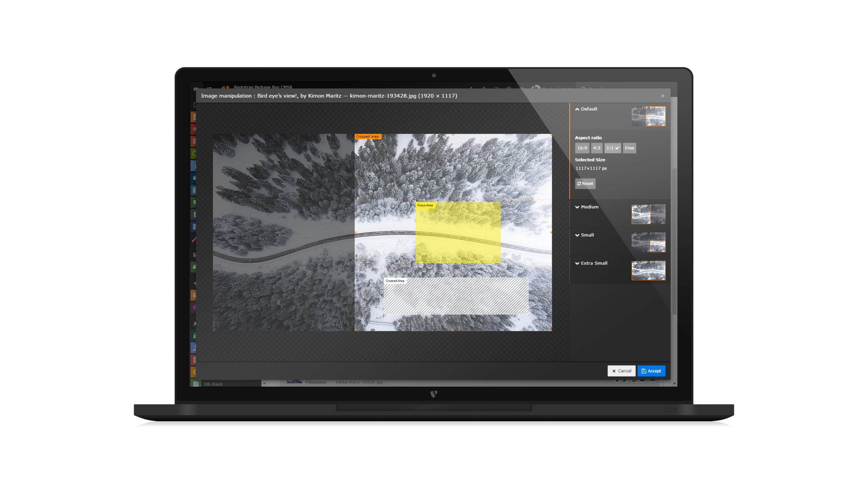Click the yellow Focus Area box
868x488 pixels.
pos(458,233)
